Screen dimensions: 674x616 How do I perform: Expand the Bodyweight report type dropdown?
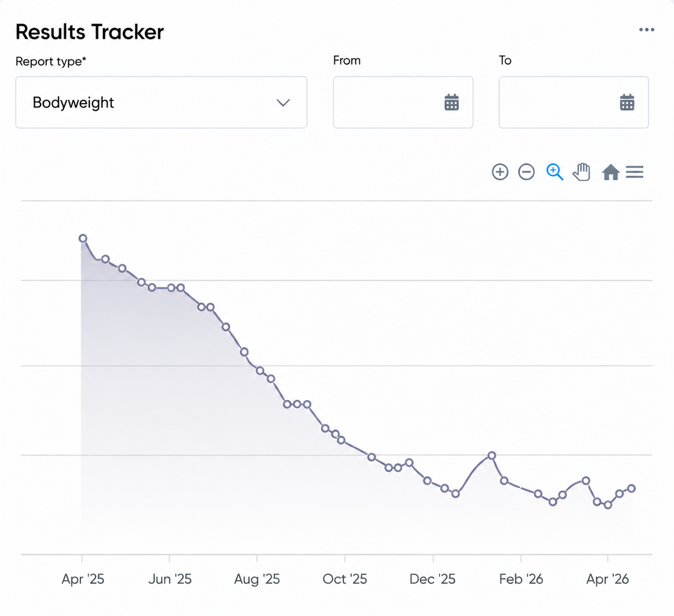tap(161, 102)
